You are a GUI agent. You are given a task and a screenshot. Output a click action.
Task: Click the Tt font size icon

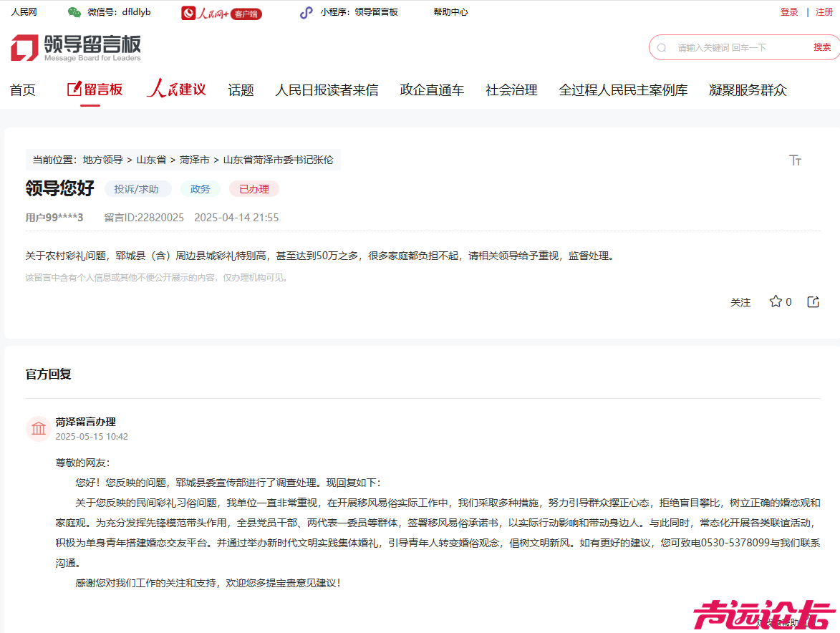coord(795,160)
